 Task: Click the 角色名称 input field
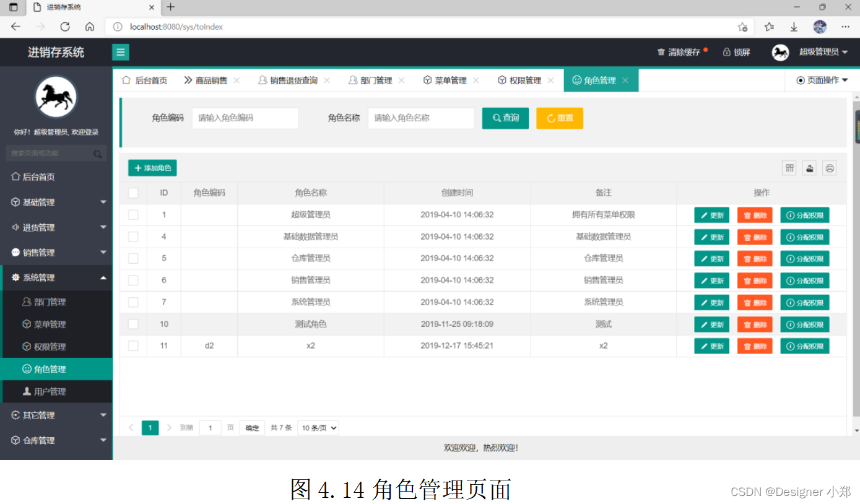(421, 118)
